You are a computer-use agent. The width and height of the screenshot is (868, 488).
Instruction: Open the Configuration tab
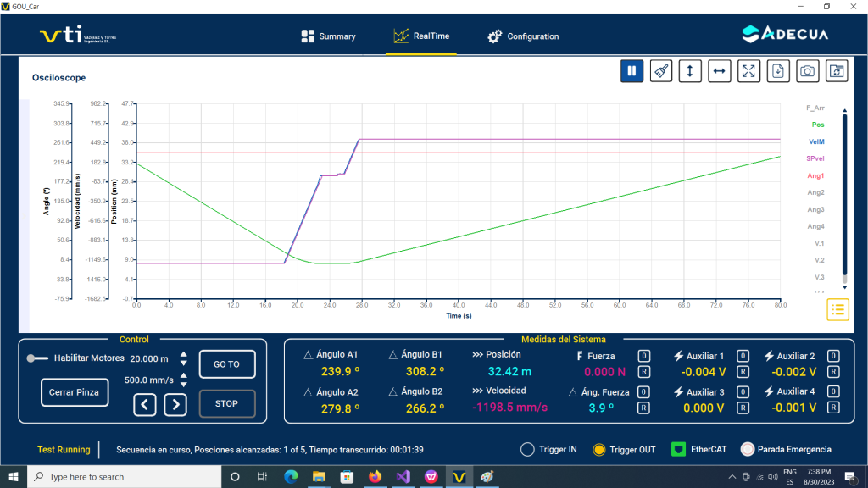(523, 36)
